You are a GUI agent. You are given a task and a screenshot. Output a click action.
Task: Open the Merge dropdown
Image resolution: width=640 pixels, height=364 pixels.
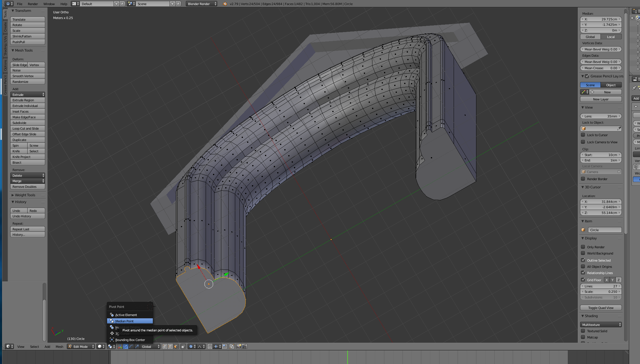pyautogui.click(x=28, y=181)
